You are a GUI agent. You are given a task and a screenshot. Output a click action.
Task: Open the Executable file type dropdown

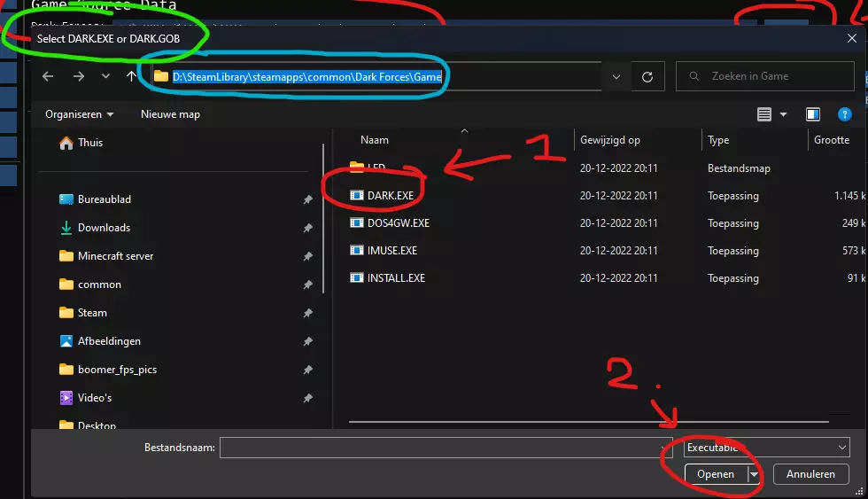[x=766, y=448]
